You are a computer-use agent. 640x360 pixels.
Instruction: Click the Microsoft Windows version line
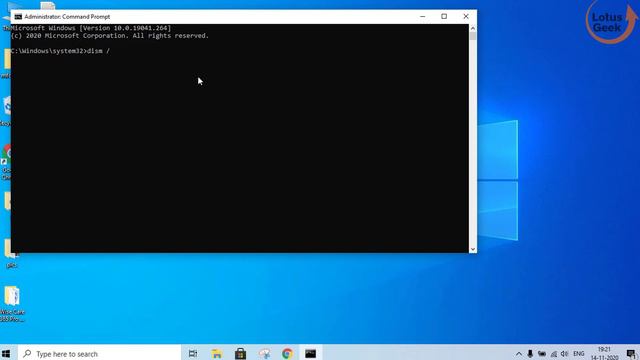[x=91, y=28]
